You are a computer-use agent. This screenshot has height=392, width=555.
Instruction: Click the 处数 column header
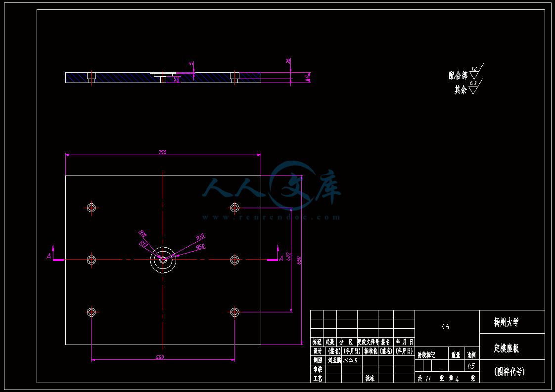point(330,342)
